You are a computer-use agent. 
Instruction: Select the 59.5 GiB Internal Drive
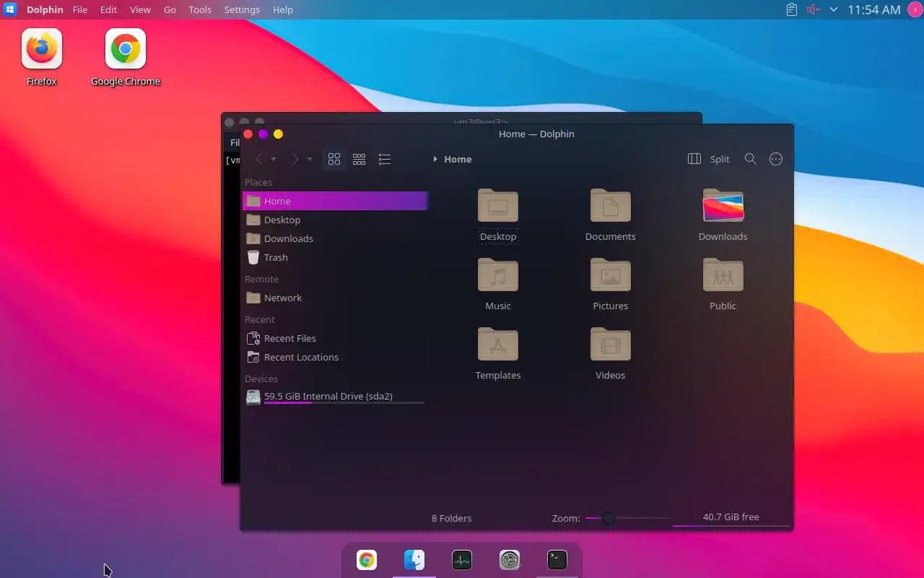tap(336, 397)
